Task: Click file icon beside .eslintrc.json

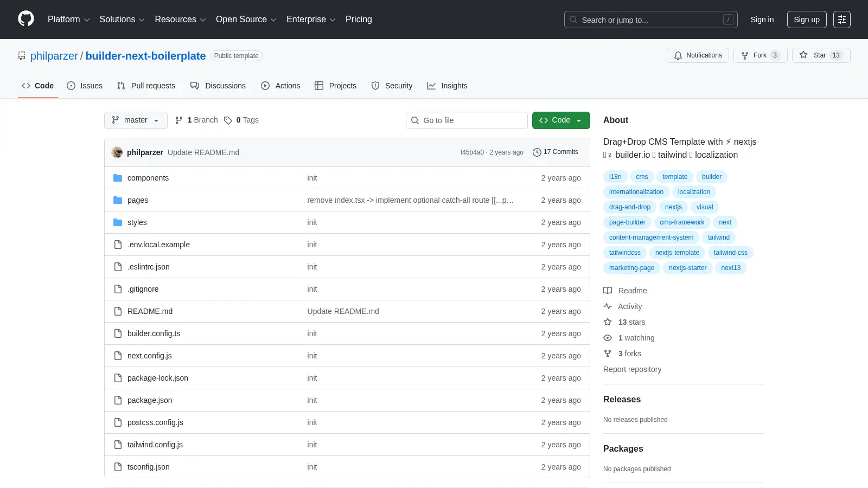Action: 118,267
